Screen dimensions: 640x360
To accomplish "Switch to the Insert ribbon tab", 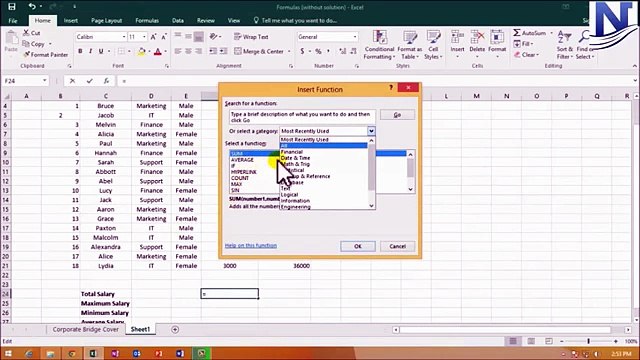I will click(x=71, y=20).
